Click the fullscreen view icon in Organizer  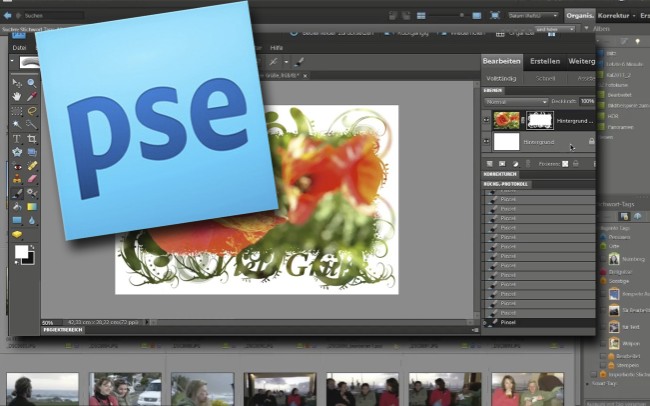click(x=497, y=16)
